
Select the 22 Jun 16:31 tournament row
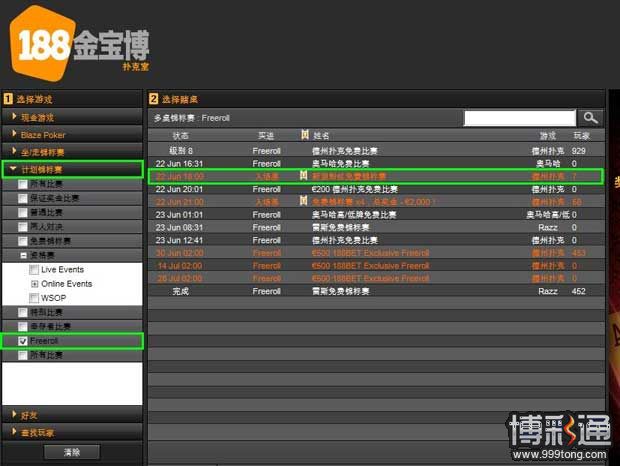(376, 163)
